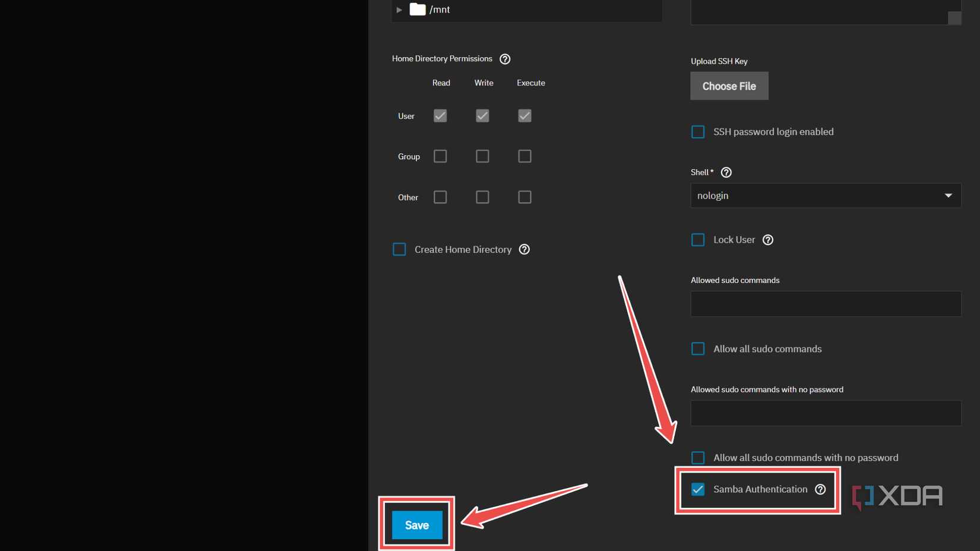Save the user settings
Viewport: 980px width, 551px height.
click(417, 525)
